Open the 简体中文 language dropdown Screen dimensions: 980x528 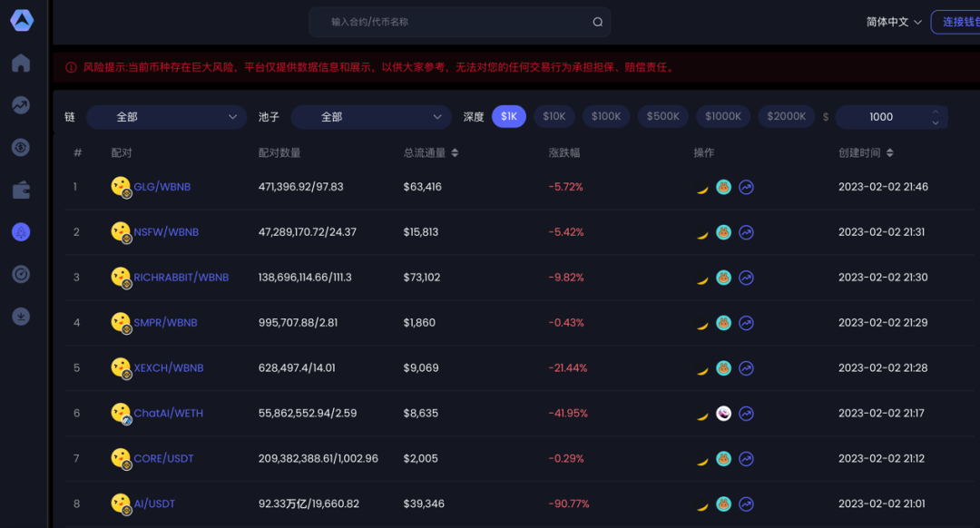(x=894, y=22)
